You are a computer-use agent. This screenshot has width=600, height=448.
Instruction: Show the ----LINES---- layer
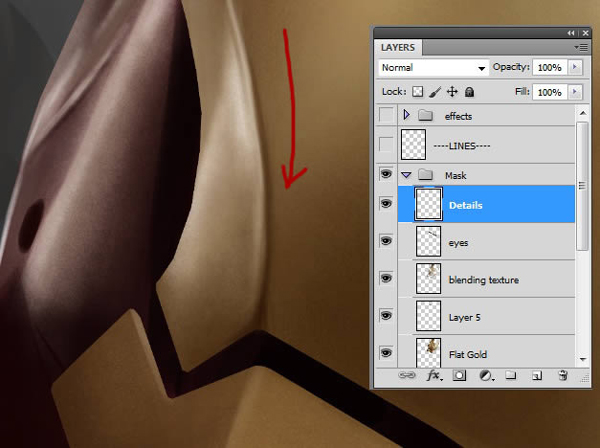tap(386, 145)
